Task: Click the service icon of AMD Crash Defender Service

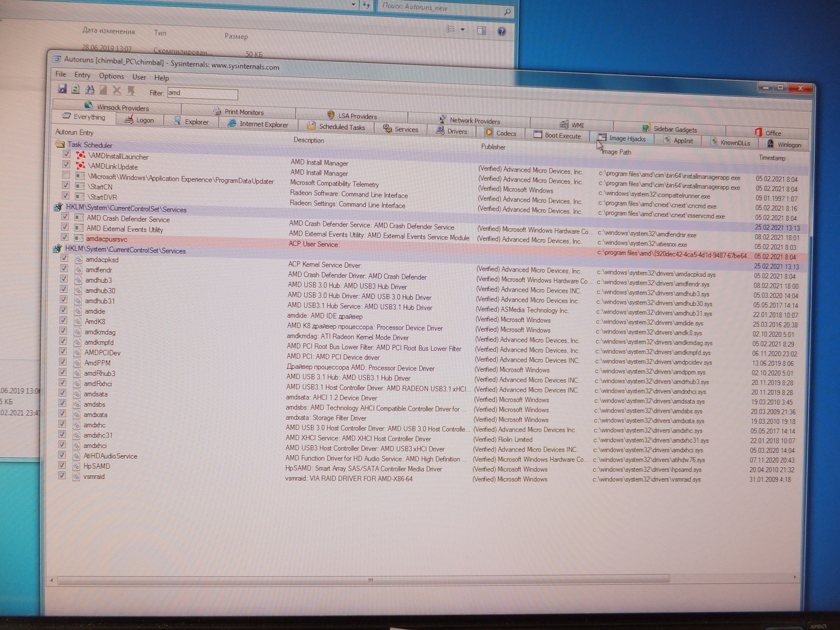Action: 79,217
